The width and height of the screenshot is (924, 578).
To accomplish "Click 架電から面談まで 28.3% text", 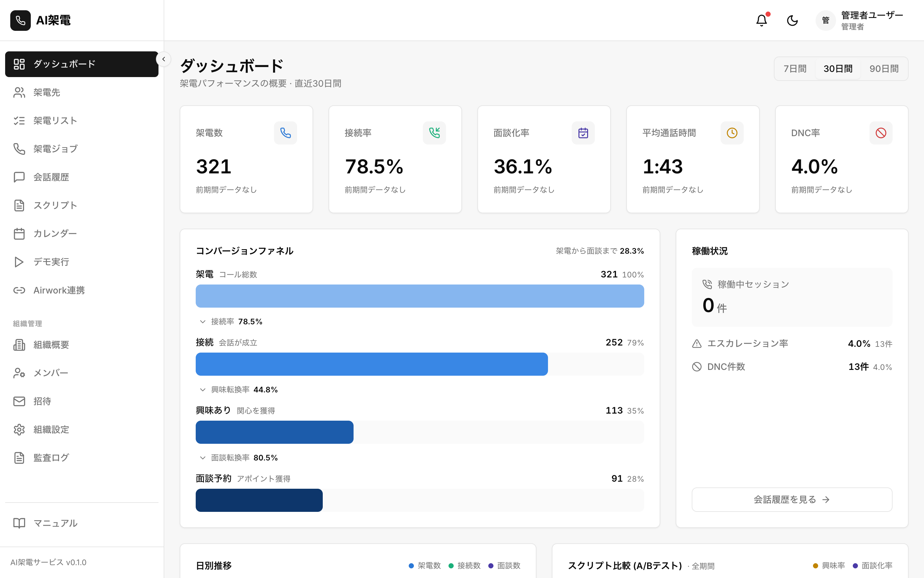I will (x=600, y=251).
